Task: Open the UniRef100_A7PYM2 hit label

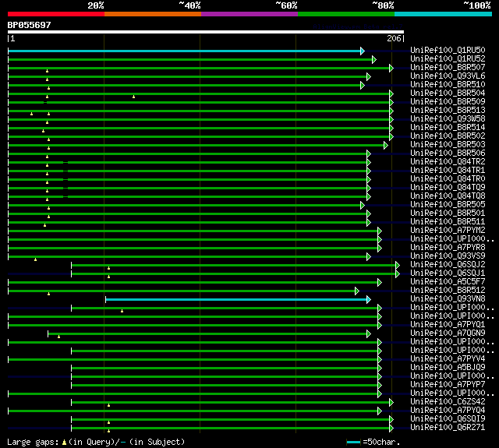Action: coord(448,231)
